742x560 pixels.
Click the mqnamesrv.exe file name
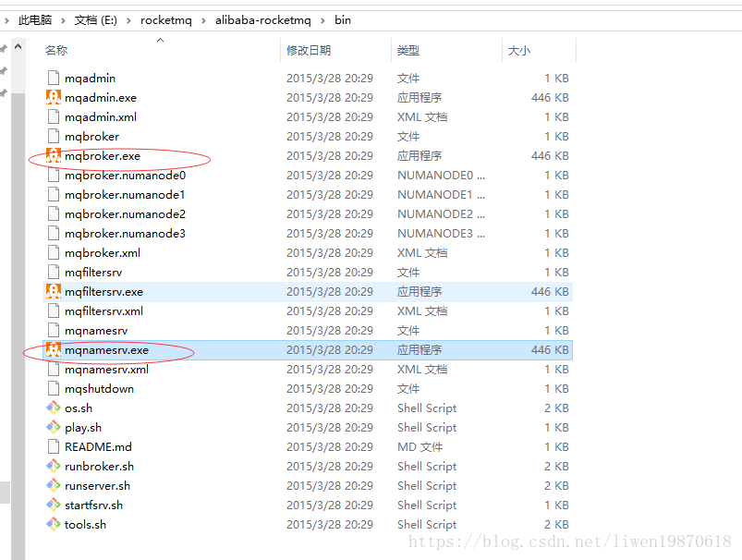point(106,350)
